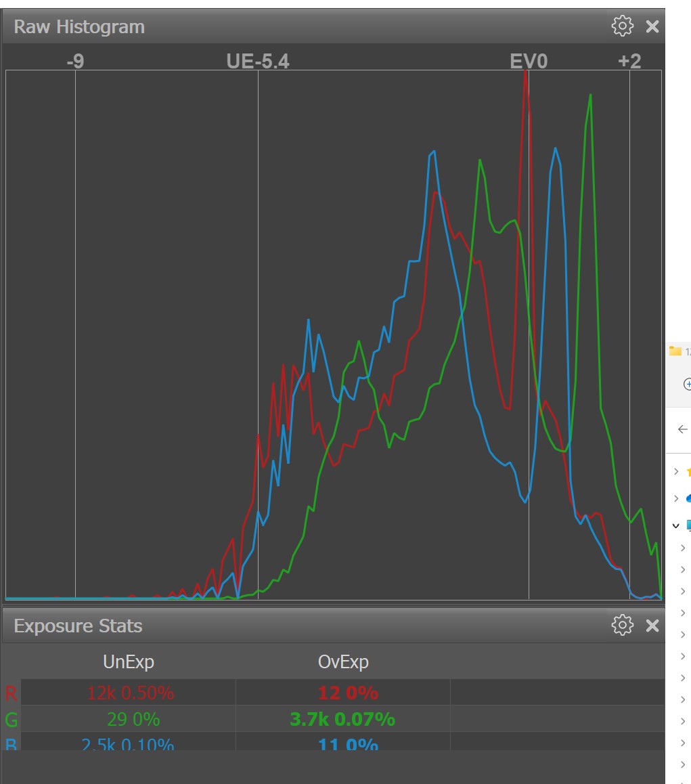Go back using Explorer's left arrow
The image size is (691, 784).
click(682, 429)
